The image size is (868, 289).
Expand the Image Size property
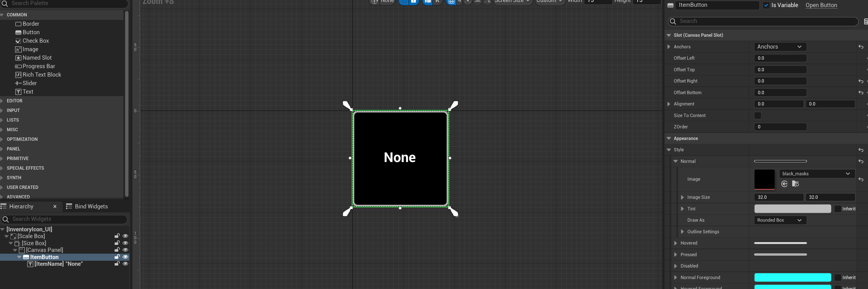(682, 197)
